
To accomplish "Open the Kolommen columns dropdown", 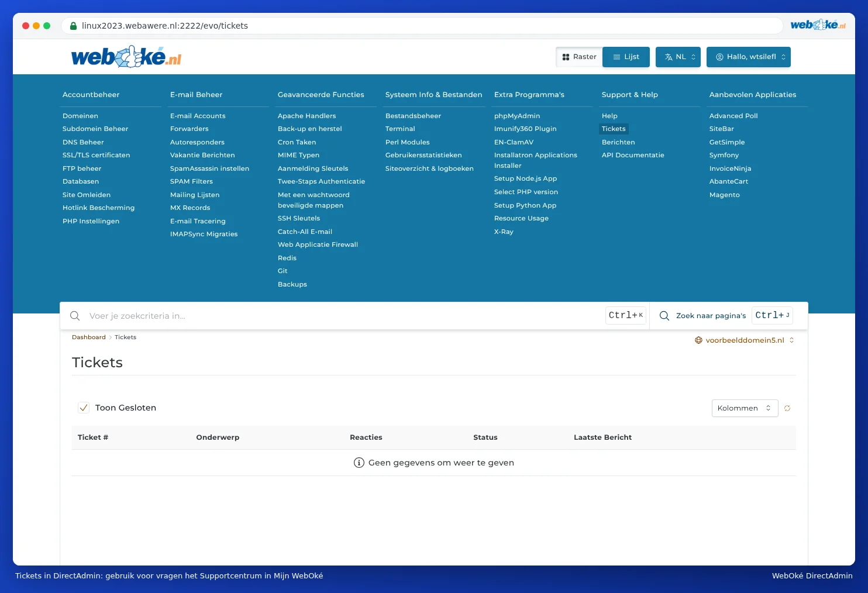I will click(x=745, y=408).
